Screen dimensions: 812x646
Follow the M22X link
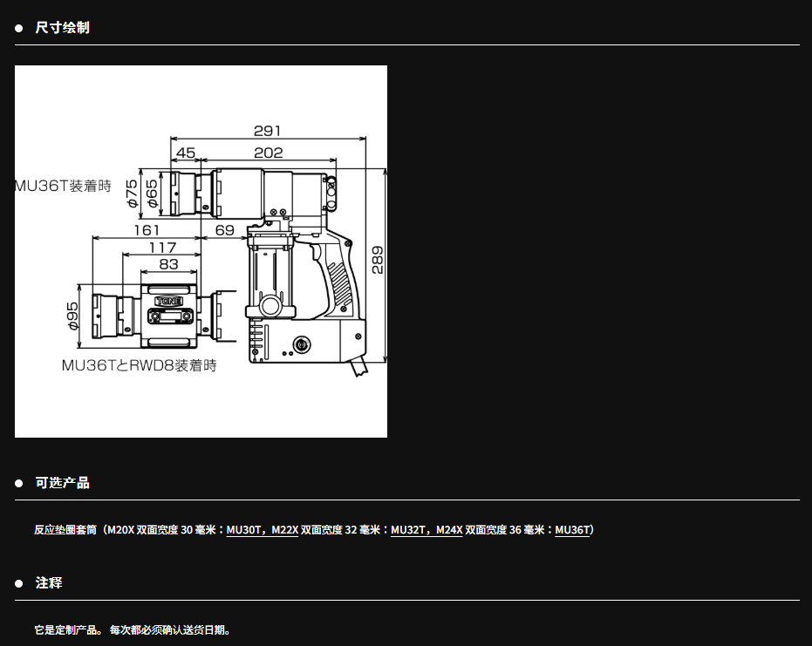285,530
